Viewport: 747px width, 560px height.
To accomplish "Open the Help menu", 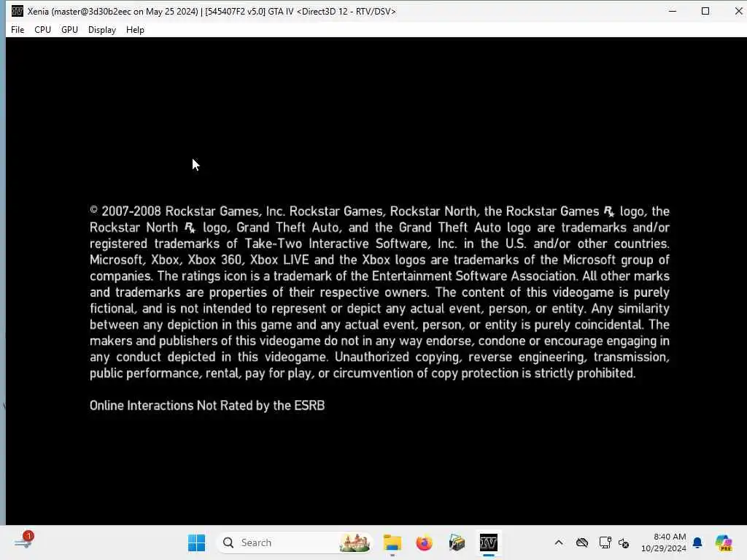I will 135,29.
